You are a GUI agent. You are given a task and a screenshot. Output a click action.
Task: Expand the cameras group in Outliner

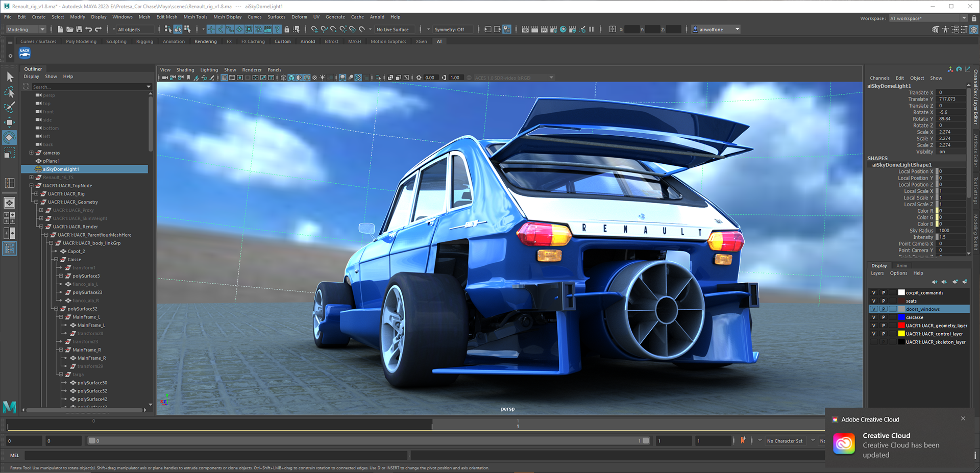[x=31, y=153]
